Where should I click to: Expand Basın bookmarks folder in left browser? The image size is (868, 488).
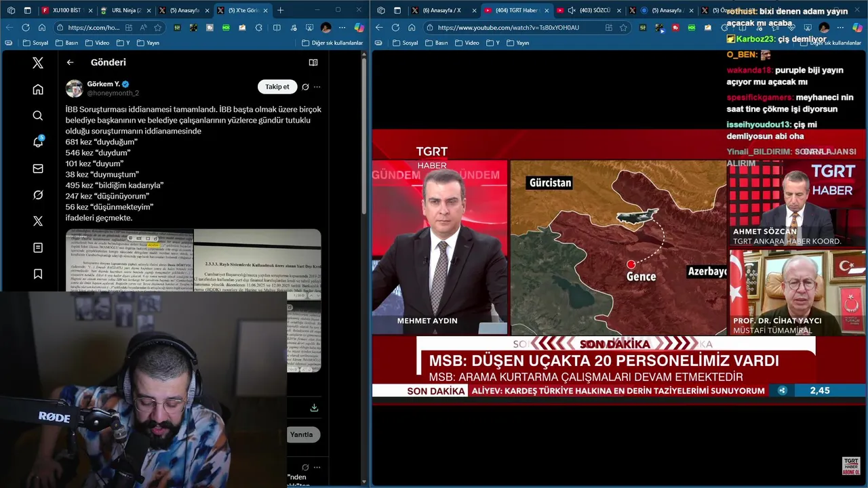67,43
